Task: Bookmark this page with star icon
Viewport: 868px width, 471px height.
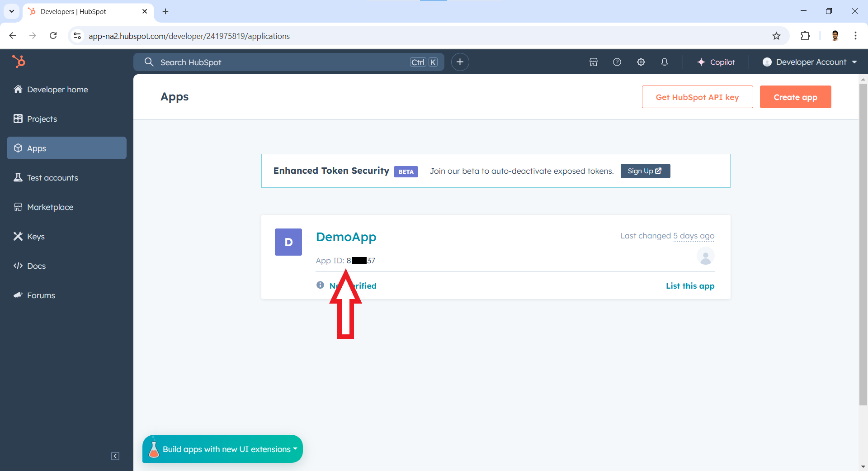Action: click(776, 36)
